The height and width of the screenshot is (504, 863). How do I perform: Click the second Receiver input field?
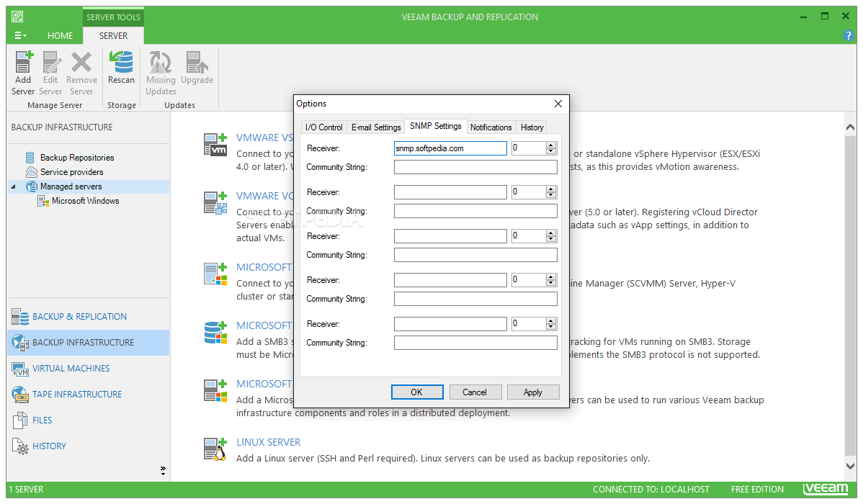pos(450,192)
